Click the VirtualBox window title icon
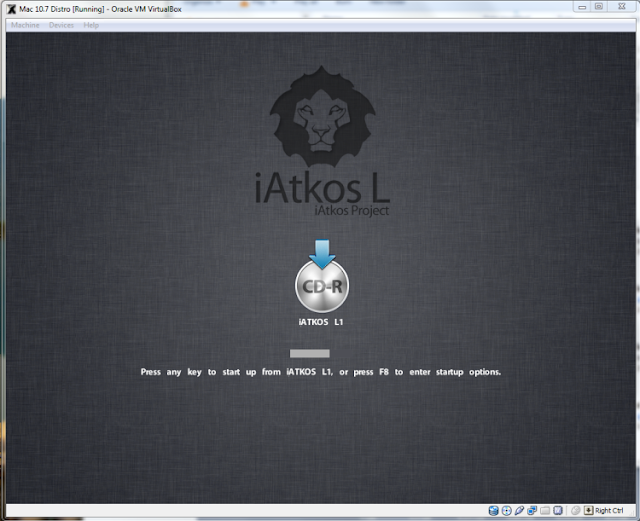This screenshot has height=521, width=640. click(x=11, y=9)
